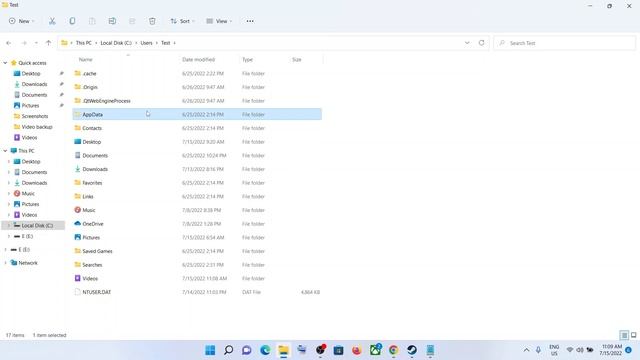This screenshot has width=640, height=360.
Task: Click the Share icon in toolbar
Action: coord(132,21)
